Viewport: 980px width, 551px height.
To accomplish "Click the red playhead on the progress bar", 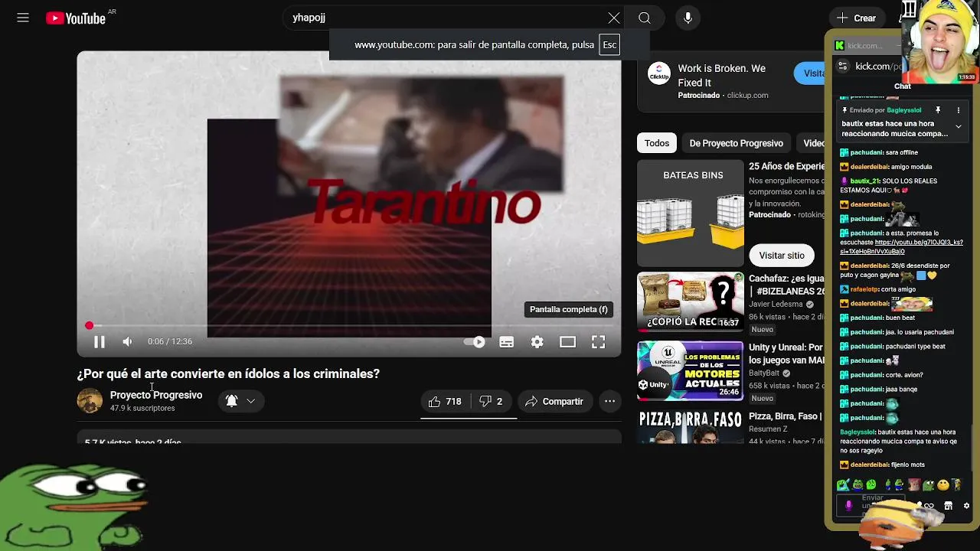I will pyautogui.click(x=89, y=326).
